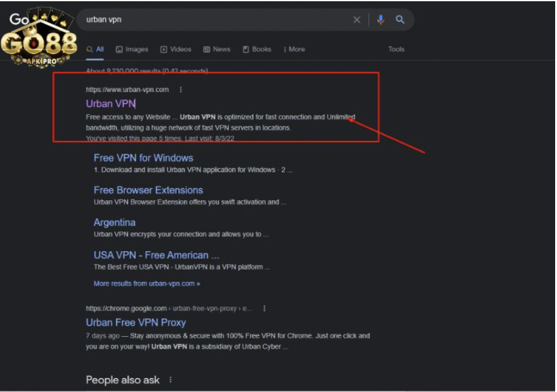Image resolution: width=557 pixels, height=392 pixels.
Task: Click the GO88 logo
Action: click(38, 38)
